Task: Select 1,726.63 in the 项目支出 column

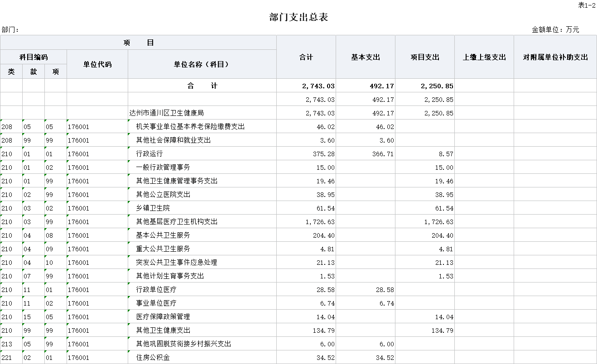Action: click(439, 222)
